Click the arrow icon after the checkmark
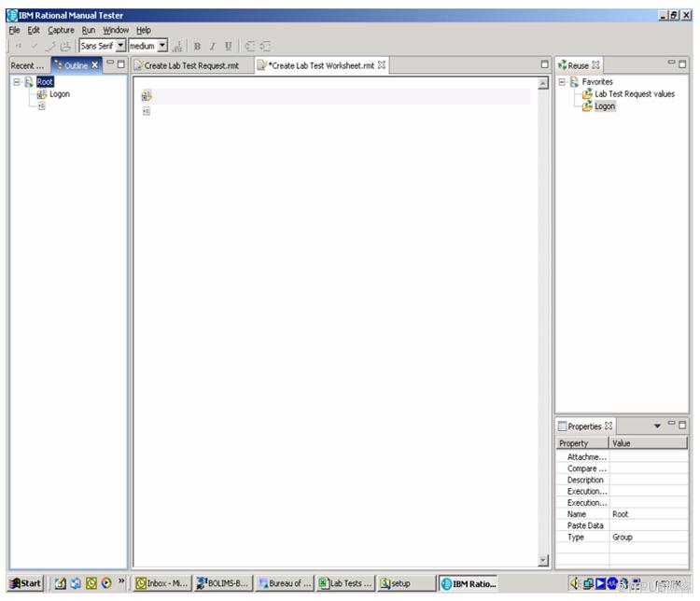 pos(50,46)
